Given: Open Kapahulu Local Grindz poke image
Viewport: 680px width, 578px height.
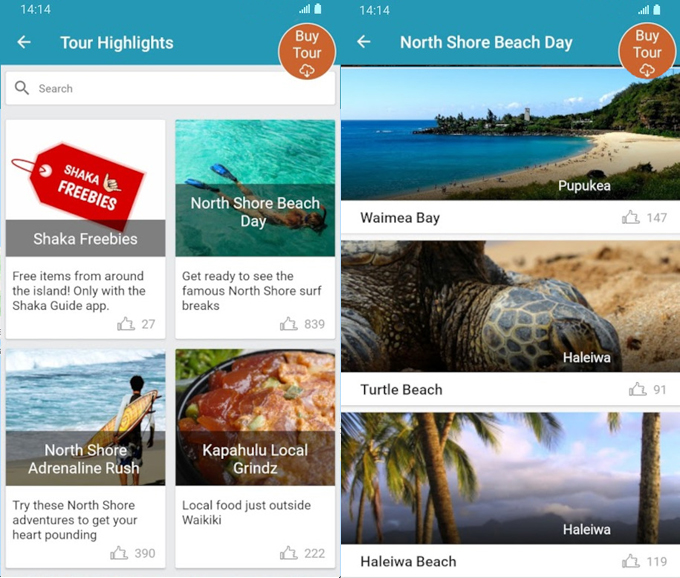Looking at the screenshot, I should click(x=255, y=417).
